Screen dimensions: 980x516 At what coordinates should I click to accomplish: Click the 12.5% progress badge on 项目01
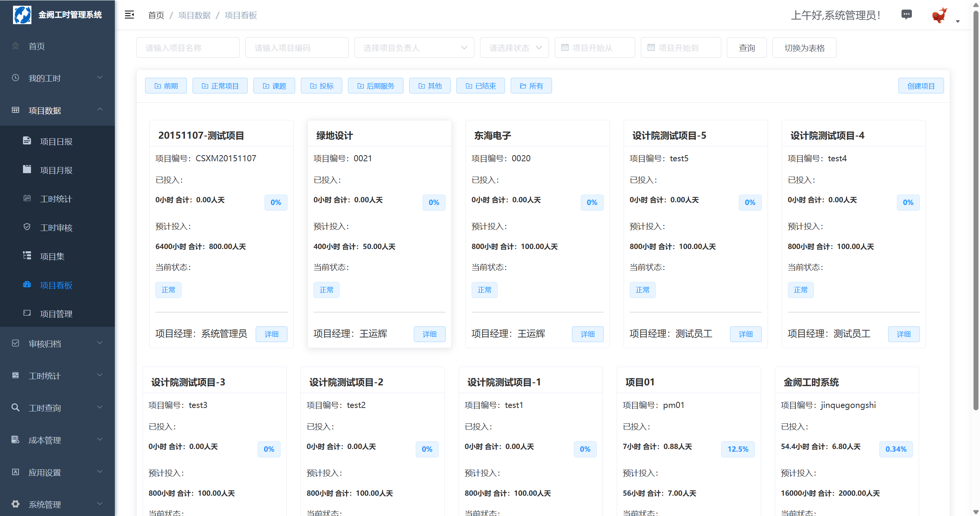tap(738, 449)
